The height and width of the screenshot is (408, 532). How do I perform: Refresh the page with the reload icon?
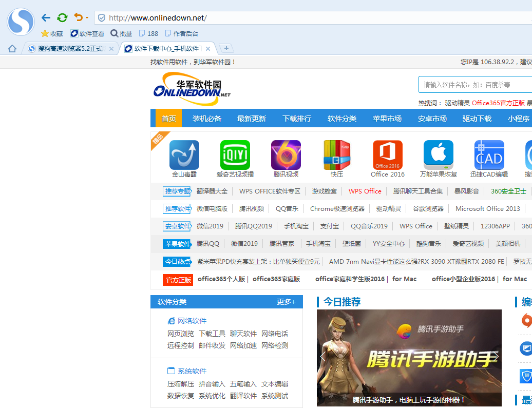point(62,17)
